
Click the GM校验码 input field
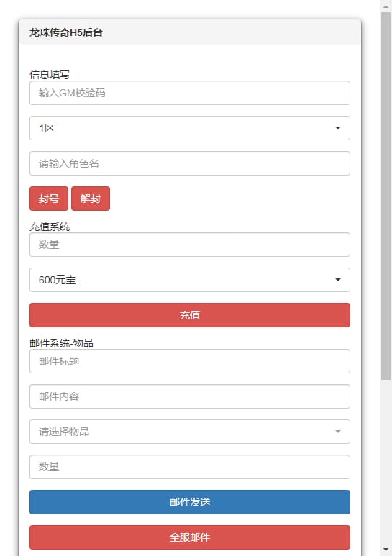[190, 93]
